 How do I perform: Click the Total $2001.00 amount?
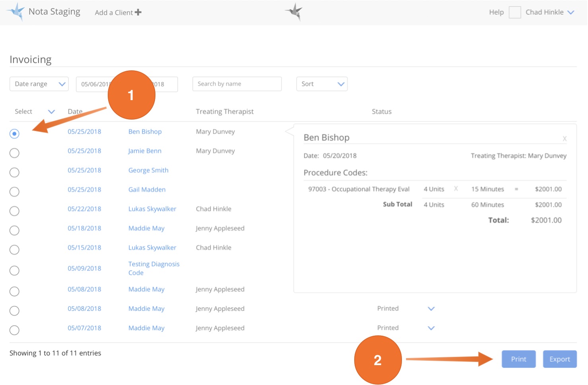tap(546, 220)
